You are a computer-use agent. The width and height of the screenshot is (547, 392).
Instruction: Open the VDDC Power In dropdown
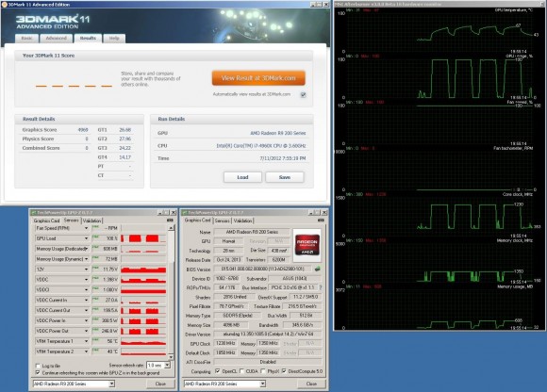86,320
